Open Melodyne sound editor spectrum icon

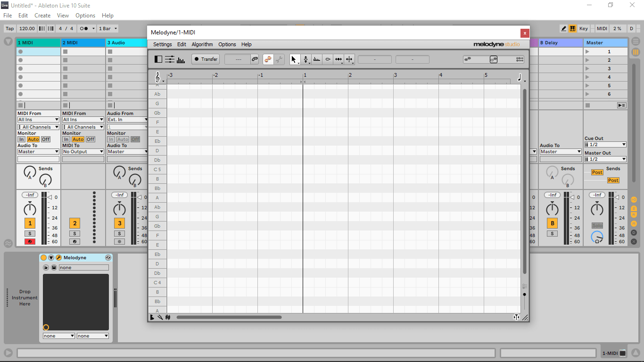tap(181, 59)
